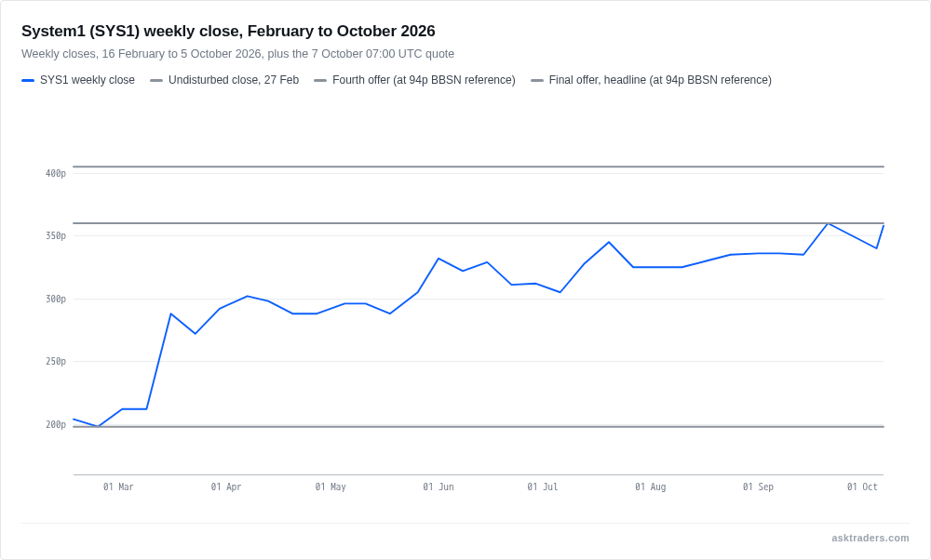Click the 01 Jul x-axis label
The width and height of the screenshot is (931, 560).
click(543, 487)
